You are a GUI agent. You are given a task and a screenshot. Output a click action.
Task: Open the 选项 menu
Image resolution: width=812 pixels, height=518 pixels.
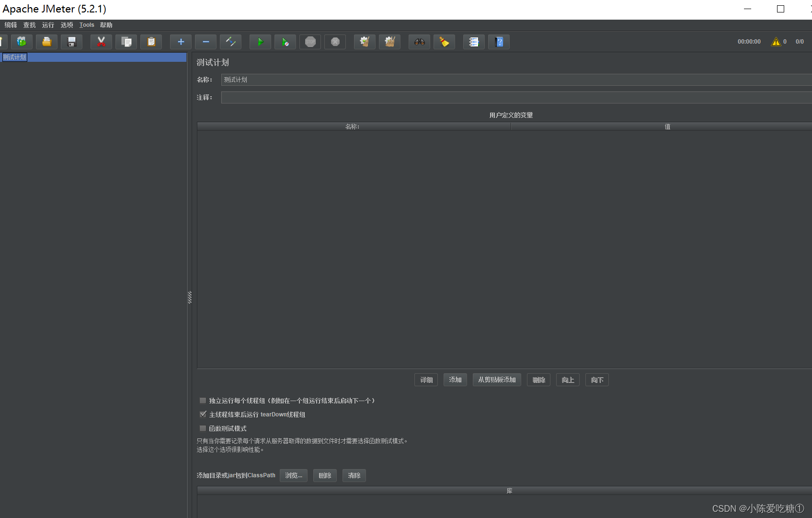tap(67, 25)
